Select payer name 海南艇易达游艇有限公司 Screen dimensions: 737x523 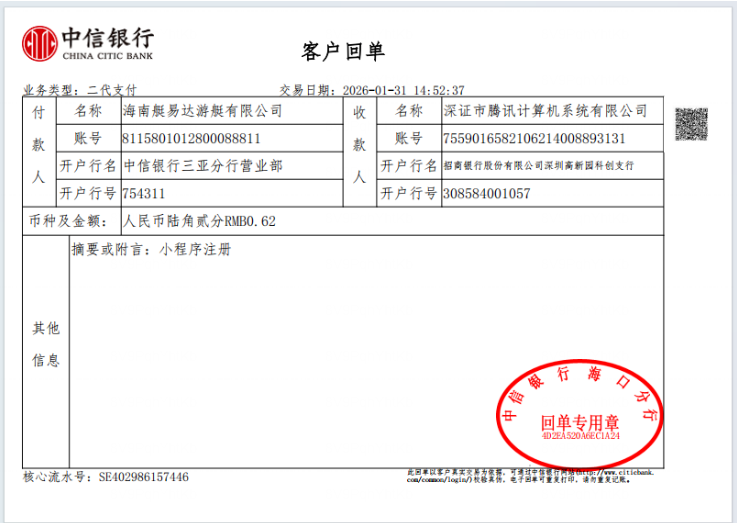(202, 111)
